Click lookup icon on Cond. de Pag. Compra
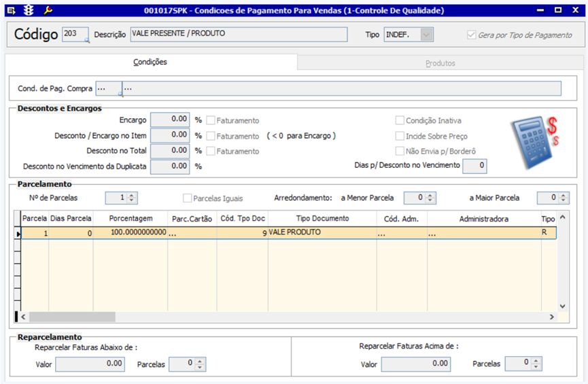The height and width of the screenshot is (384, 588). (x=120, y=94)
